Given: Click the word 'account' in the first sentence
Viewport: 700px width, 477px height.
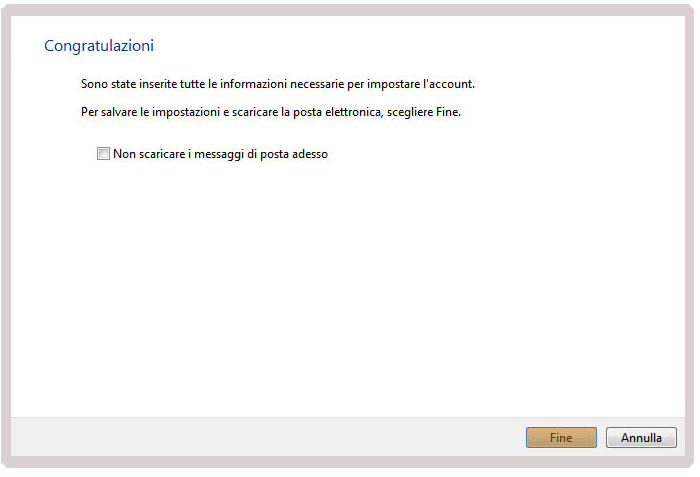Looking at the screenshot, I should click(x=450, y=84).
